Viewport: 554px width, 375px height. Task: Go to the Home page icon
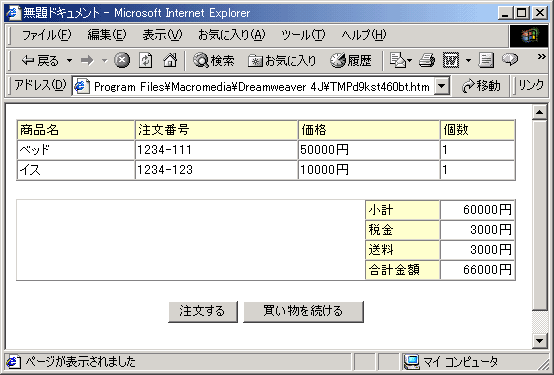click(x=170, y=60)
